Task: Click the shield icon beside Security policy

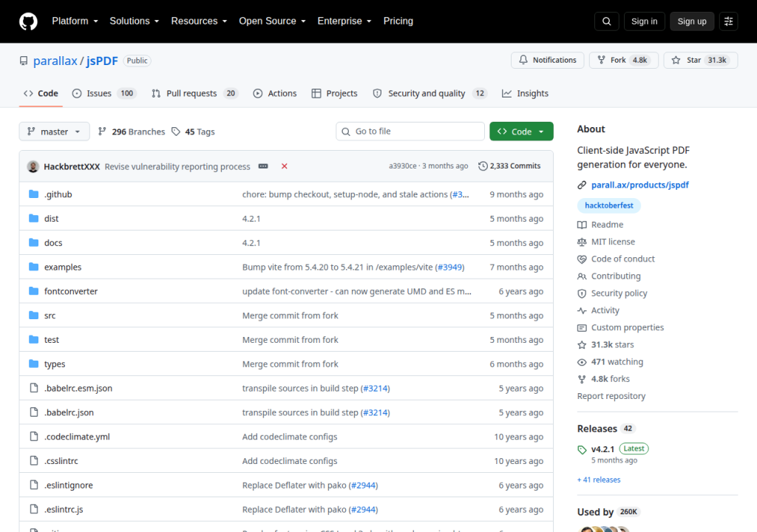Action: (582, 293)
